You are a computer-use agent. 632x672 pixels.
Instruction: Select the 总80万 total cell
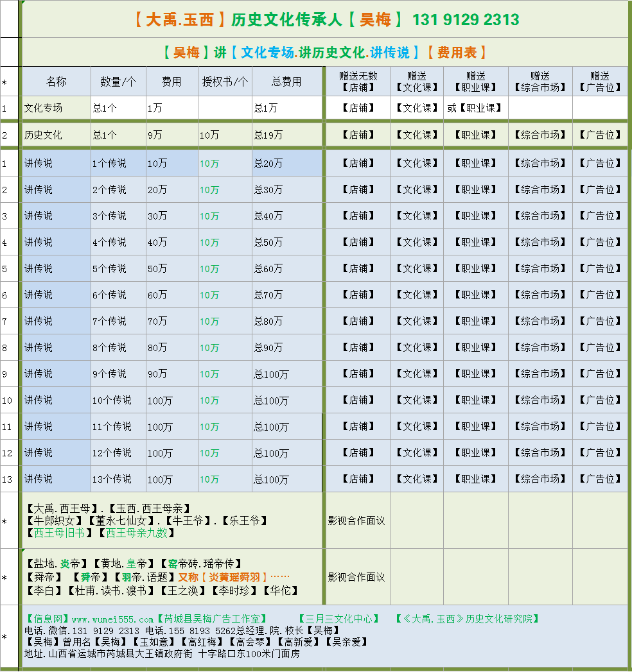287,322
